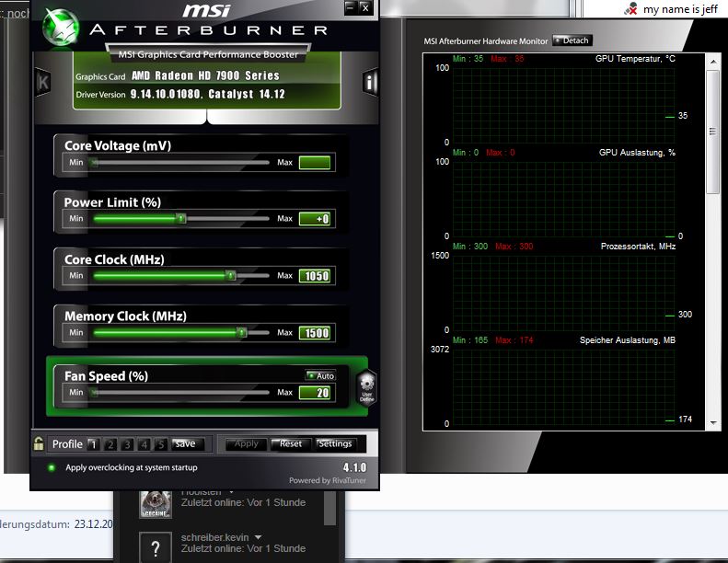Click the schreiber.kevin friend name

tap(215, 537)
